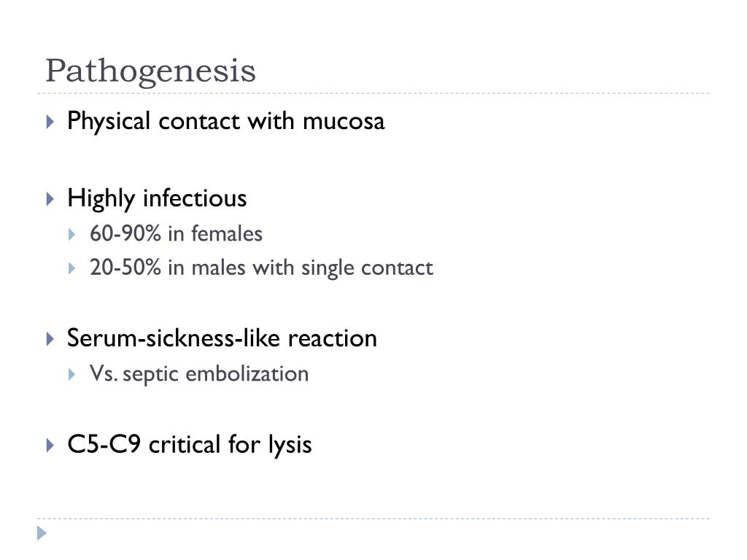This screenshot has width=747, height=560.
Task: Click the triangle marker in the slide footer
Action: coord(42,533)
